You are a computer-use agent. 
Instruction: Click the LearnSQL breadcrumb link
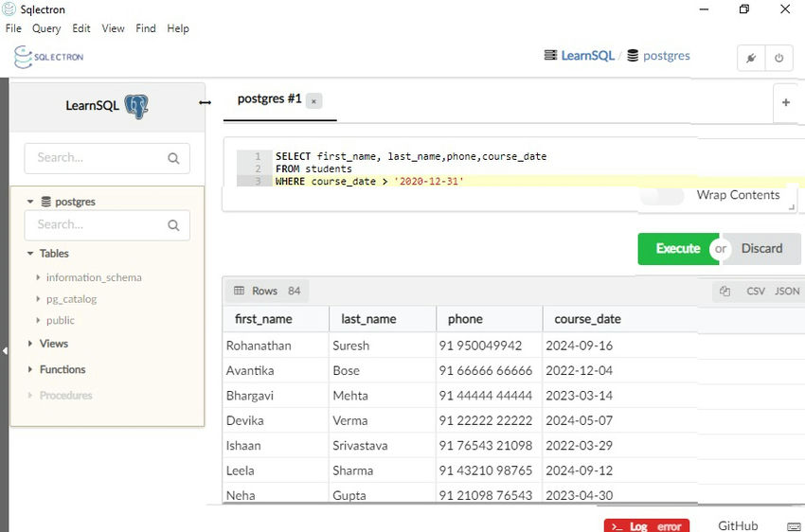point(588,56)
